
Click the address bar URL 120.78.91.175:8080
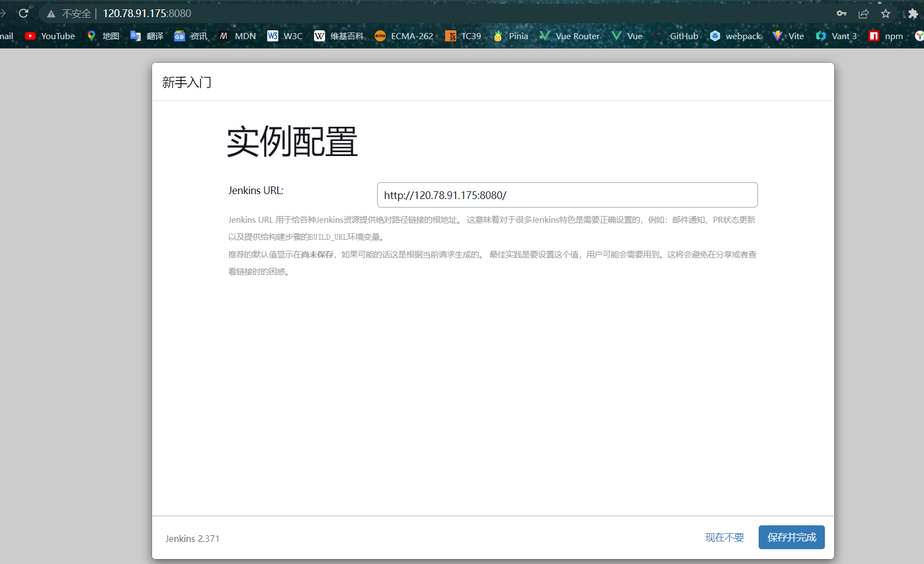pos(147,13)
